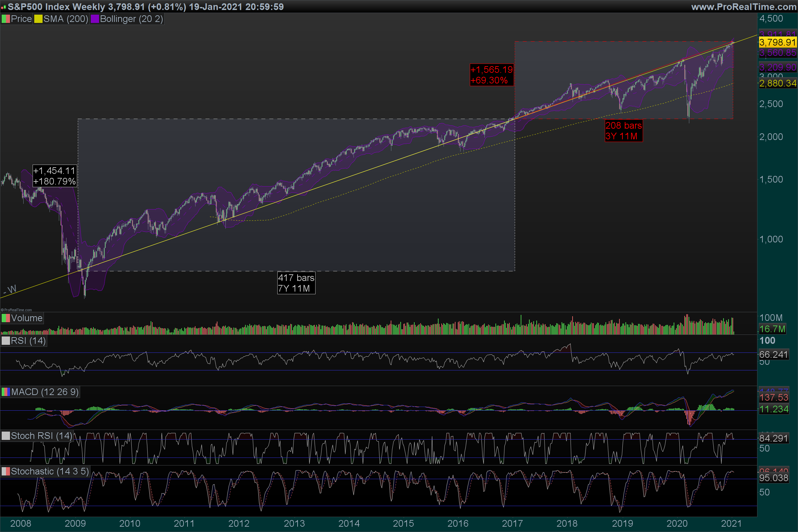
Task: Open the www.ProRealTime.com link
Action: click(744, 7)
